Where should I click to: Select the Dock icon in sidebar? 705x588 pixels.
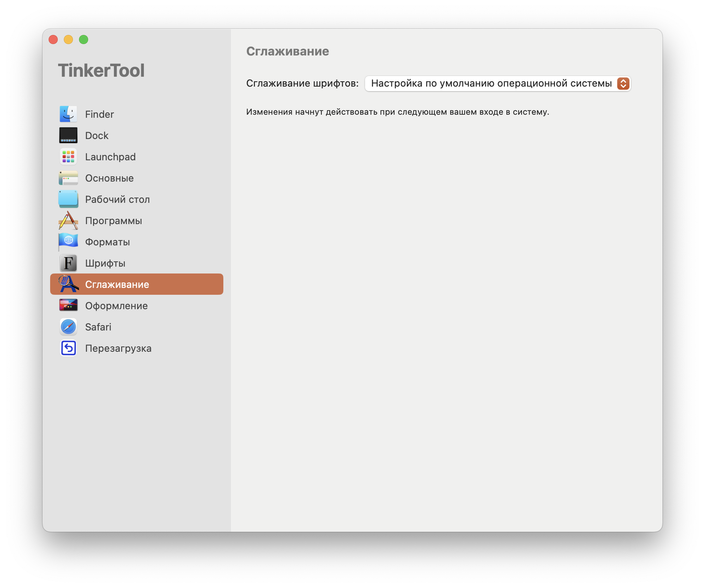click(68, 135)
